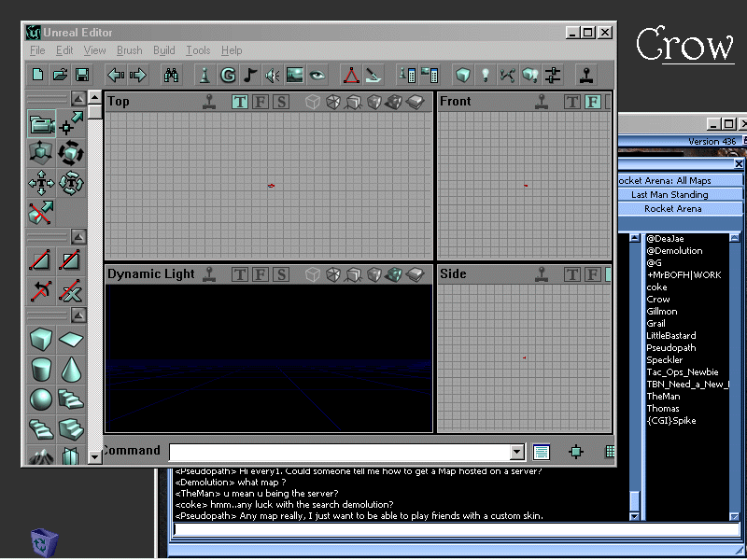Screen dimensions: 747x560
Task: Collapse the brush builders group arrow
Action: click(78, 315)
